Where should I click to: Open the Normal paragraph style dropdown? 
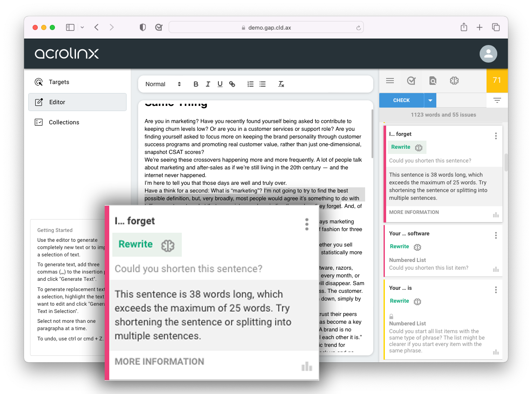(163, 84)
